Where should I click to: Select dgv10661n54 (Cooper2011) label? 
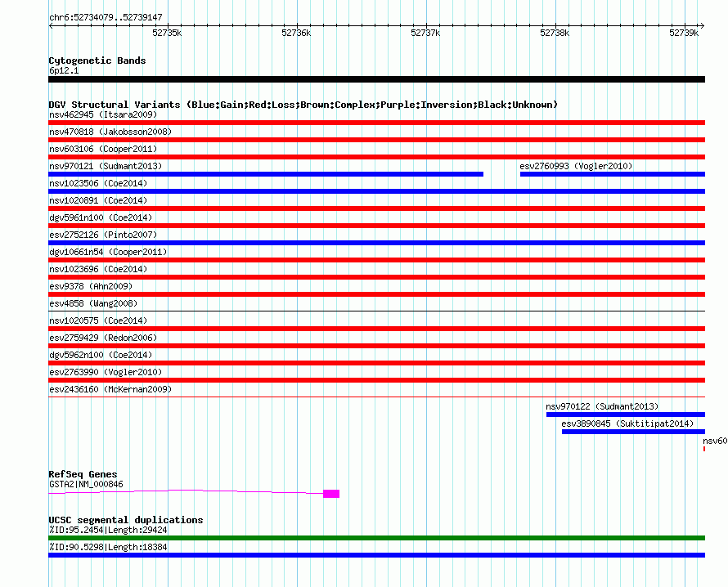108,252
